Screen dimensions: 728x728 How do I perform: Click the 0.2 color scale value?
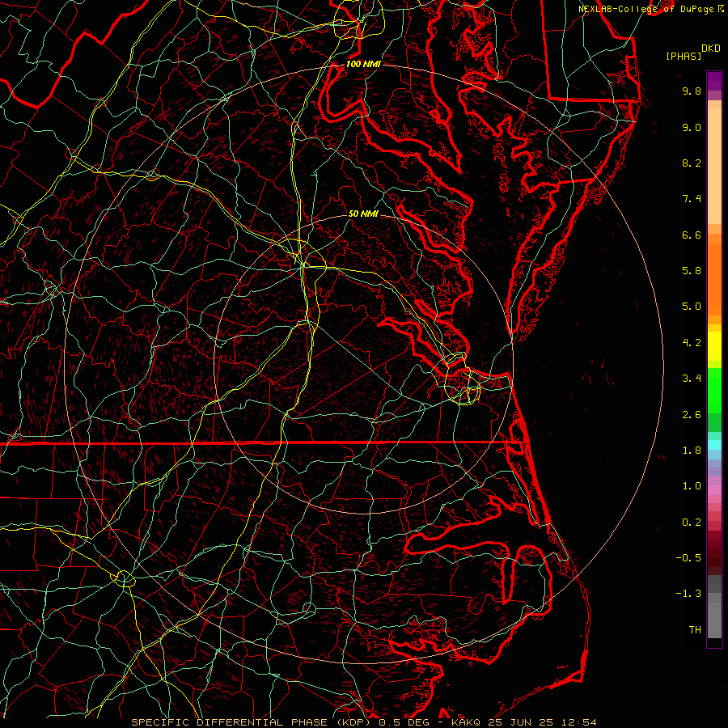pos(692,523)
